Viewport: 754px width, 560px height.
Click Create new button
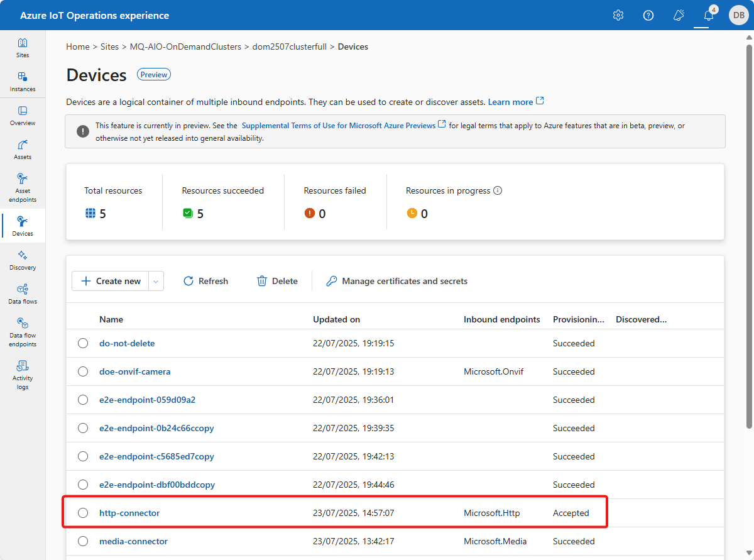point(111,281)
